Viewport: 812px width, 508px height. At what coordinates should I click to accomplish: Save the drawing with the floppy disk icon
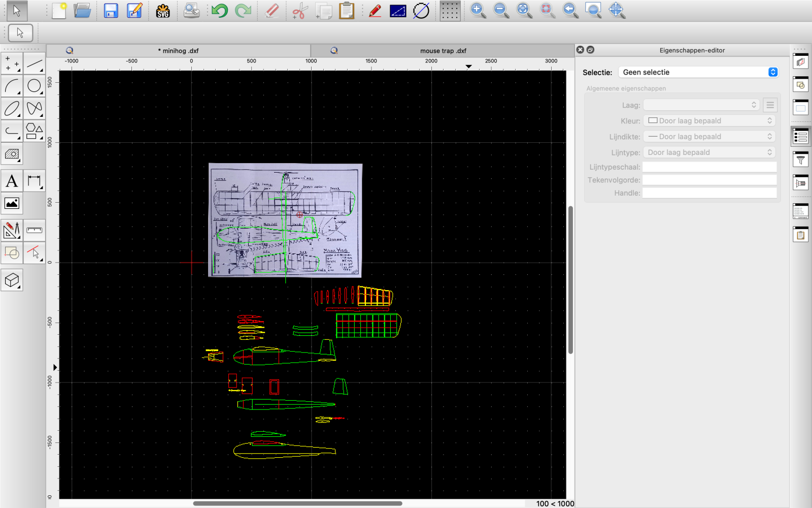(x=111, y=10)
